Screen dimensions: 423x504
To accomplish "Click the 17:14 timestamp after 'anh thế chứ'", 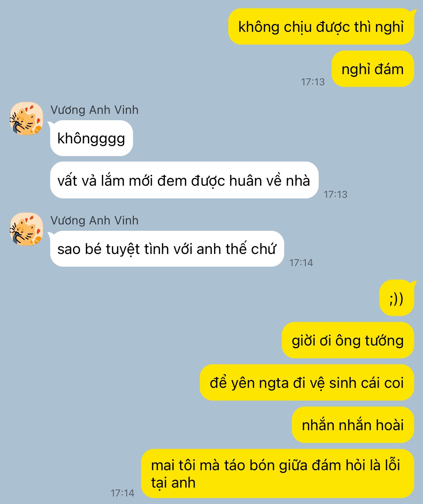I will 301,262.
